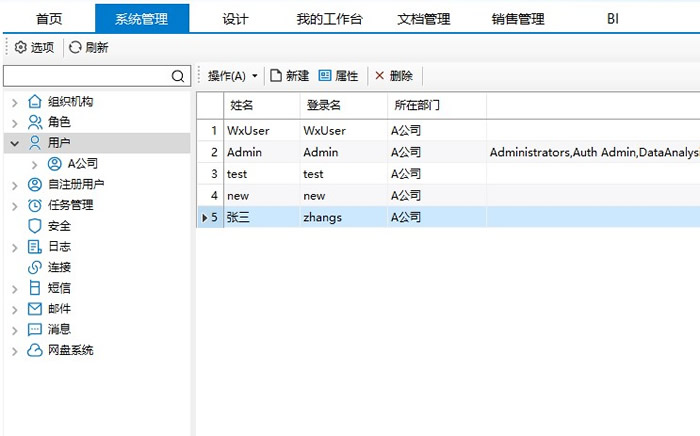Click the 删除 red X icon
This screenshot has width=700, height=436.
(x=379, y=76)
